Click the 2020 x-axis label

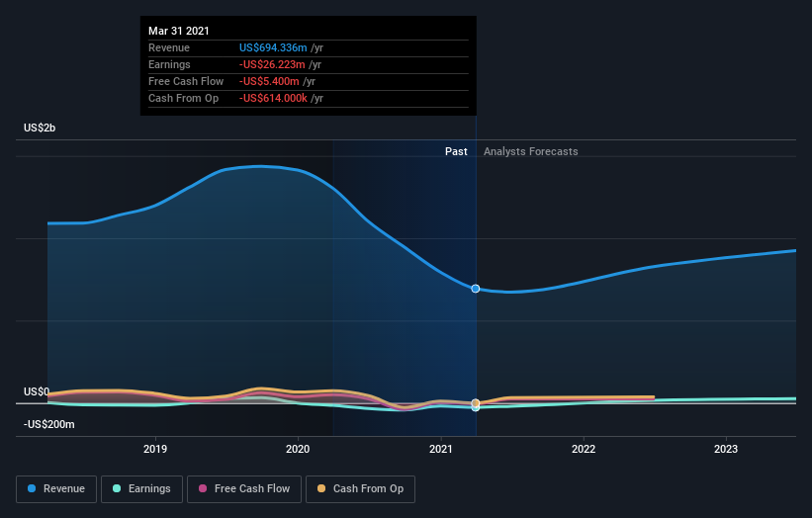tap(298, 449)
